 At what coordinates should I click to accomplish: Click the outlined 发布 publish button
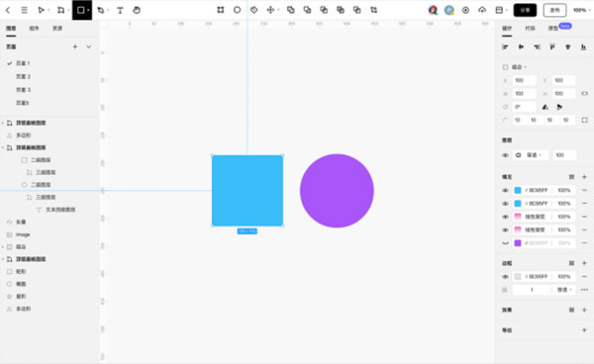[554, 10]
